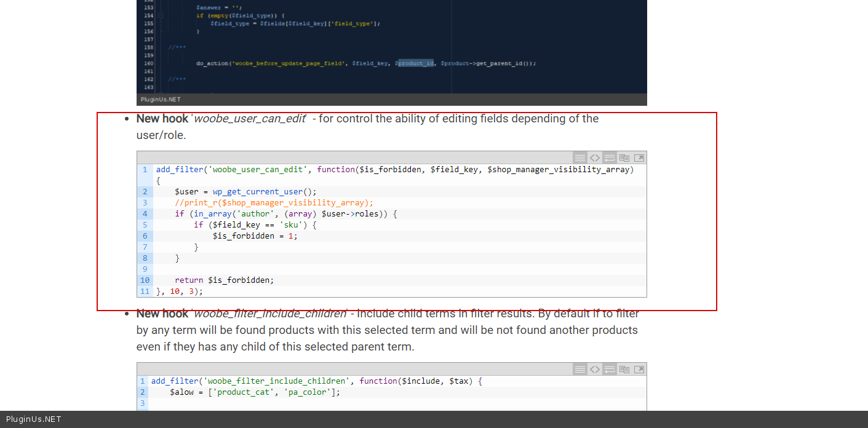Viewport: 868px width, 428px height.
Task: Show plain code for woobe_filter_include_children block
Action: tap(594, 370)
